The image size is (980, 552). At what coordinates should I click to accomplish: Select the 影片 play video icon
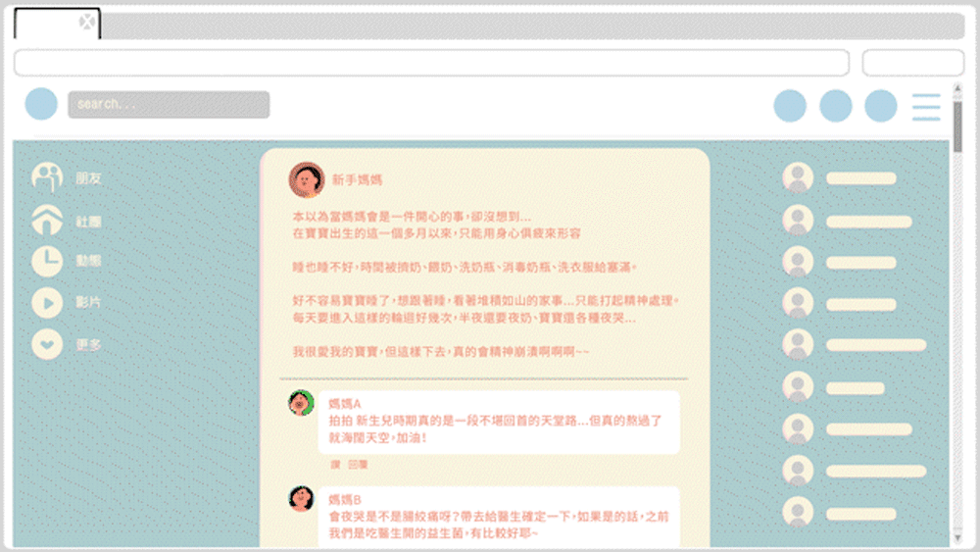click(x=46, y=302)
